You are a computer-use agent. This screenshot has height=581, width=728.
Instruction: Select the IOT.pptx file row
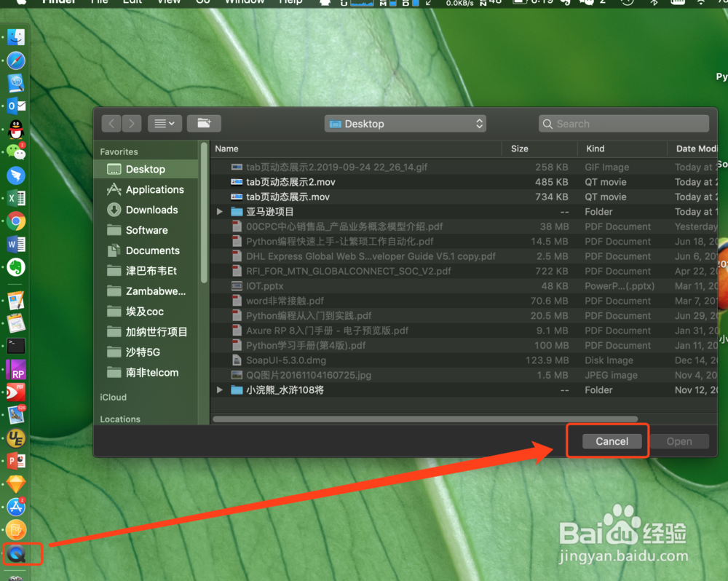[x=463, y=286]
